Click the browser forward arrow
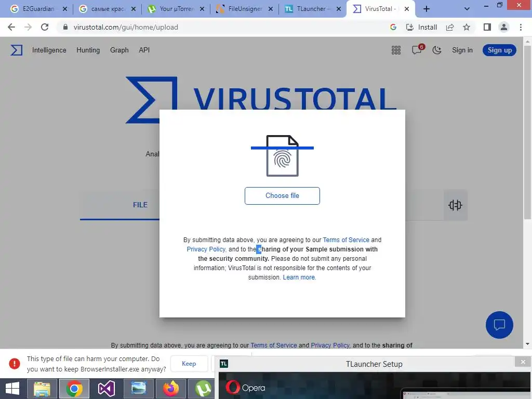The width and height of the screenshot is (532, 399). point(28,27)
